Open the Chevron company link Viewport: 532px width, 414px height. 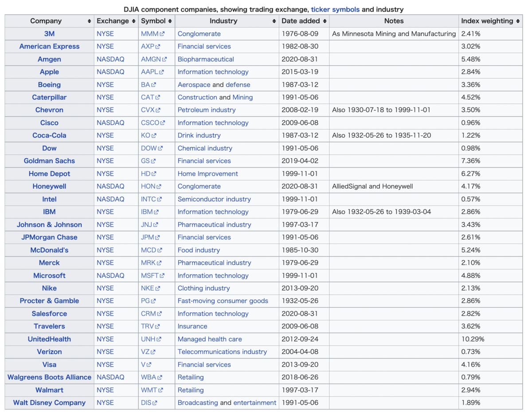point(49,110)
